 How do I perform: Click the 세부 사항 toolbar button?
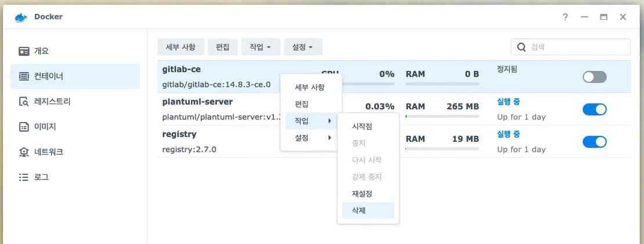(180, 47)
